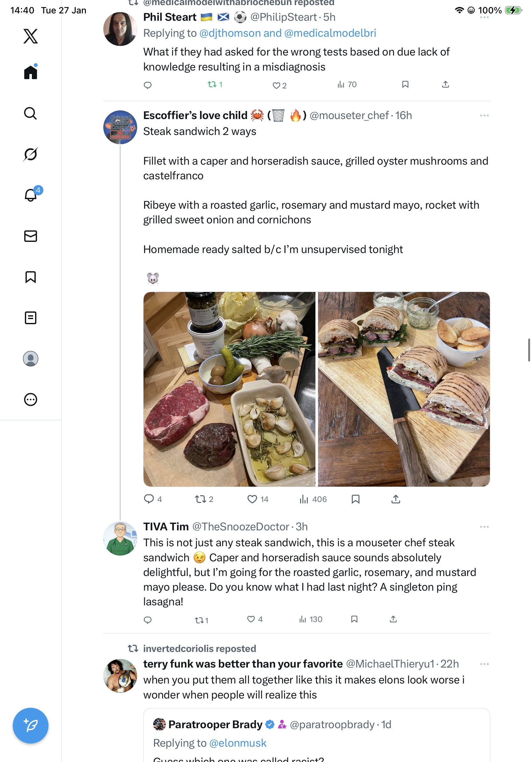Open more options on Escoffier's post
The width and height of the screenshot is (532, 762).
click(484, 116)
